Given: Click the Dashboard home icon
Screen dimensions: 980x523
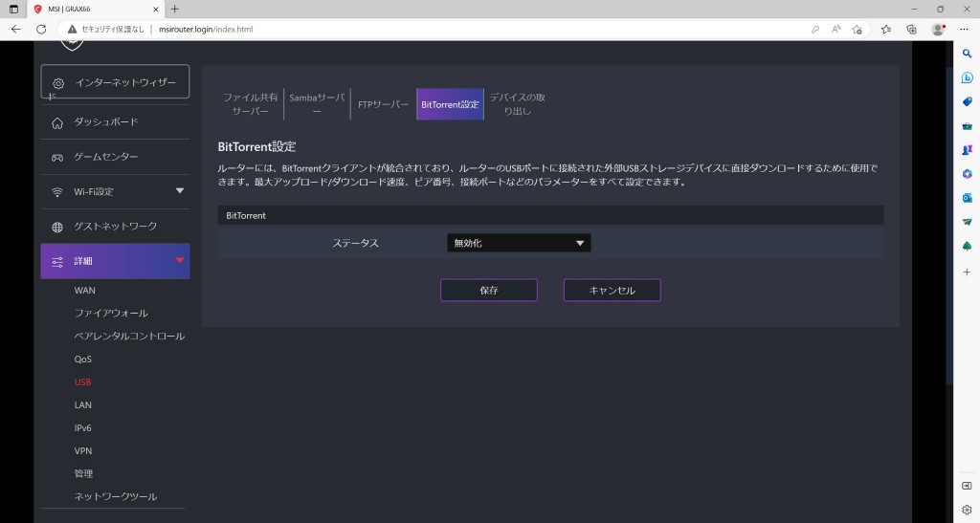Looking at the screenshot, I should coord(57,123).
